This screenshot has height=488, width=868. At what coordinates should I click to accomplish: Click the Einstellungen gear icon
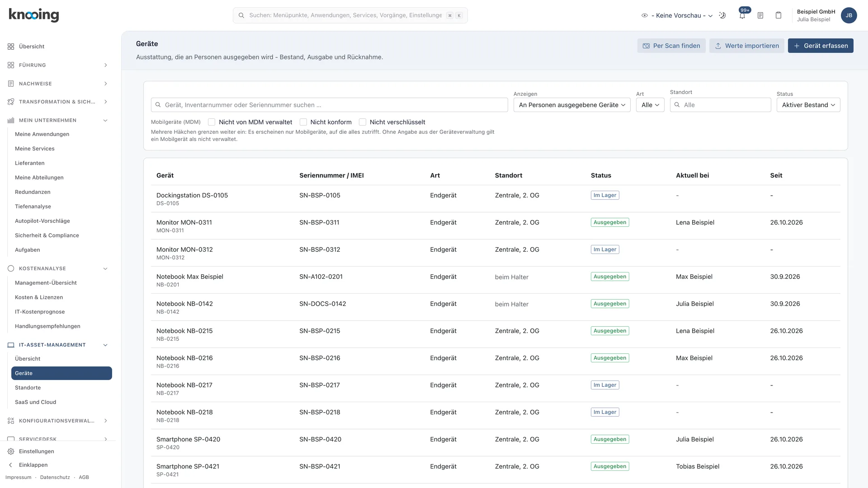11,451
